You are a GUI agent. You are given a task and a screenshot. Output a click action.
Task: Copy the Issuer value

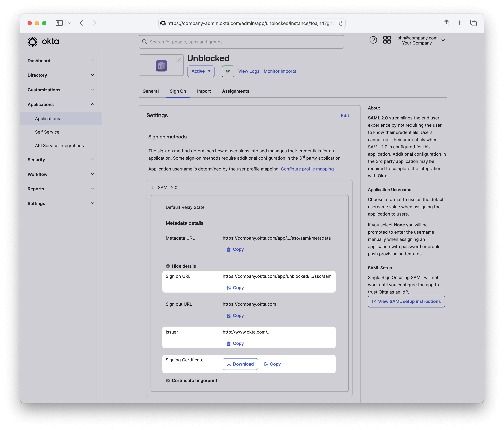235,343
